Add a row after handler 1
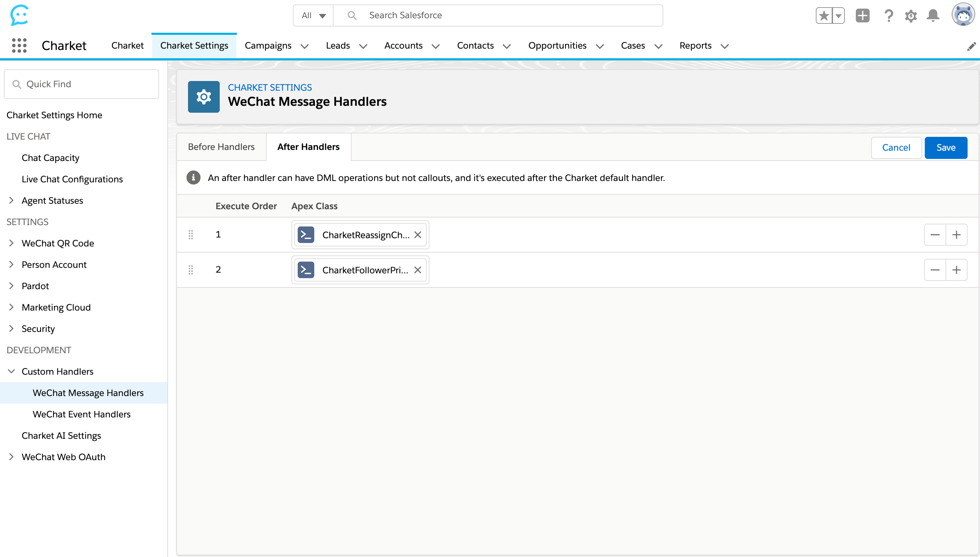The image size is (980, 557). 956,234
